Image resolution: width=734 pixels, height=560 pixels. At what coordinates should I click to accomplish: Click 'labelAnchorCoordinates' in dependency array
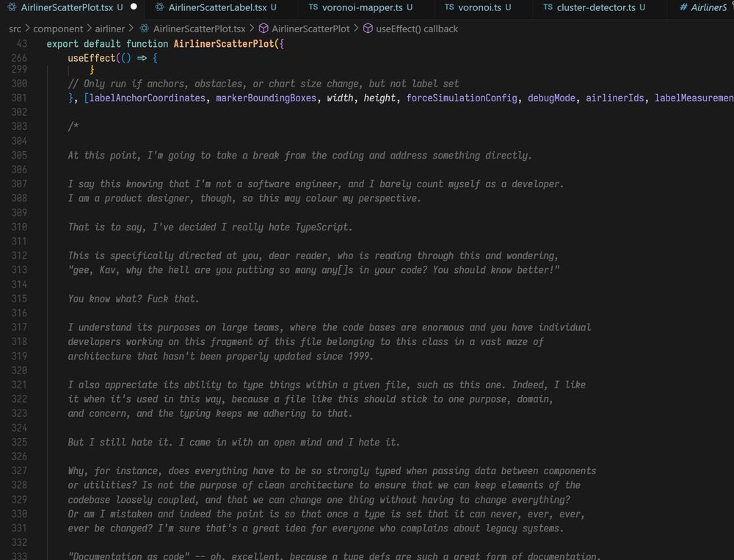tap(147, 98)
